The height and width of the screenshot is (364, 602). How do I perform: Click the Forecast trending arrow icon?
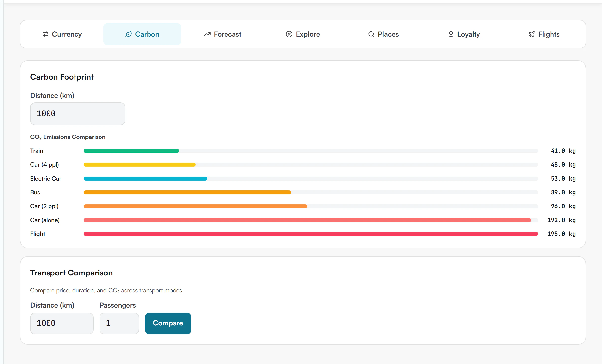click(x=207, y=34)
